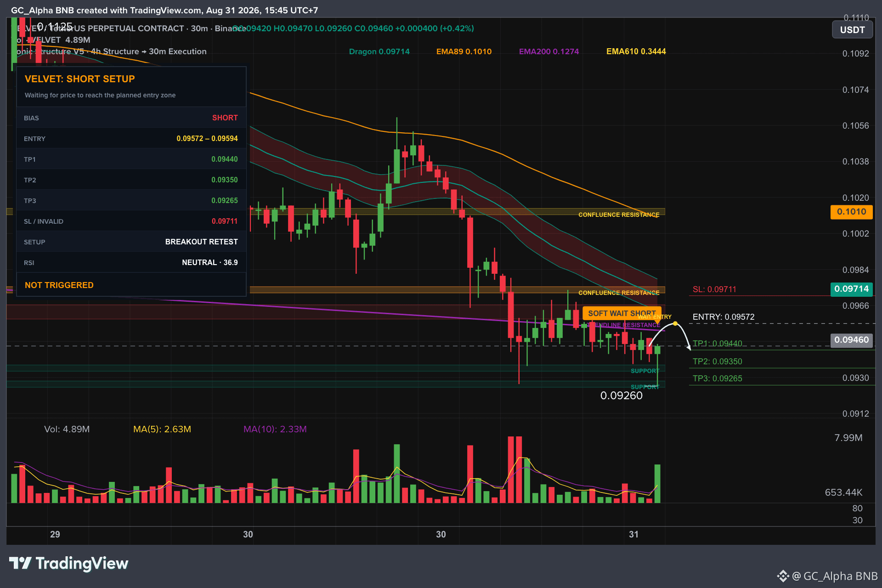882x588 pixels.
Task: Select the gray 0.09460 current price tag
Action: point(851,340)
